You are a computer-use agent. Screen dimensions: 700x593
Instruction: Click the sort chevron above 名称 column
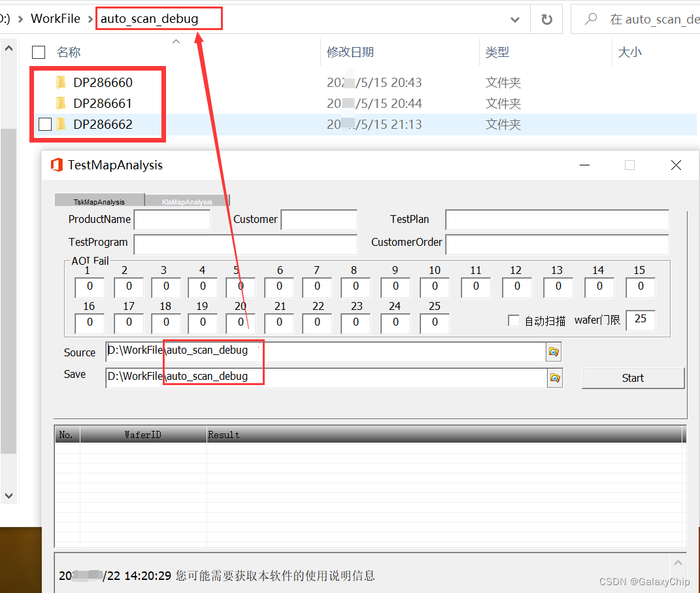pyautogui.click(x=175, y=41)
